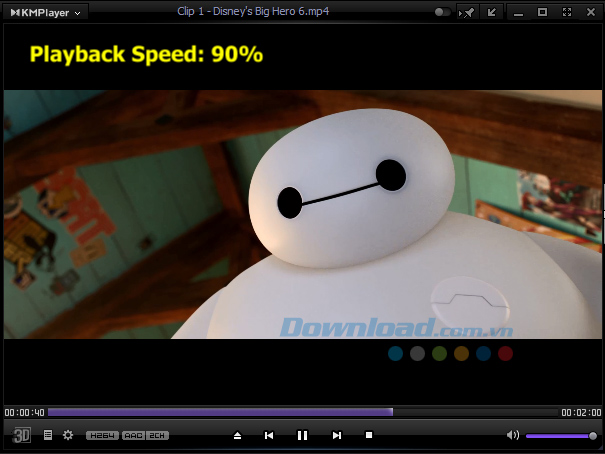Open the playlist editor icon

coord(48,435)
